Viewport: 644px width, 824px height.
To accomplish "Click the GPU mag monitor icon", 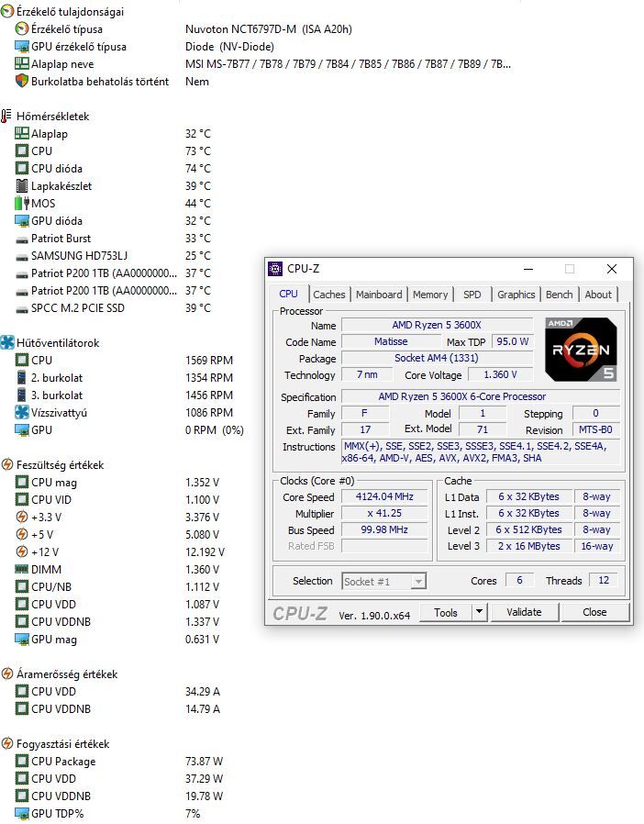I will 21,639.
